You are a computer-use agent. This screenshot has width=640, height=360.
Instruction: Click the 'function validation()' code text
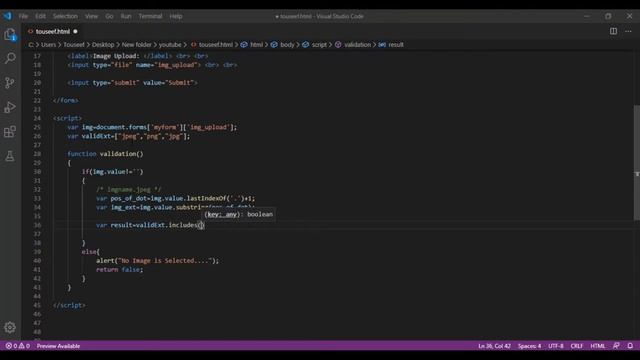[x=105, y=154]
